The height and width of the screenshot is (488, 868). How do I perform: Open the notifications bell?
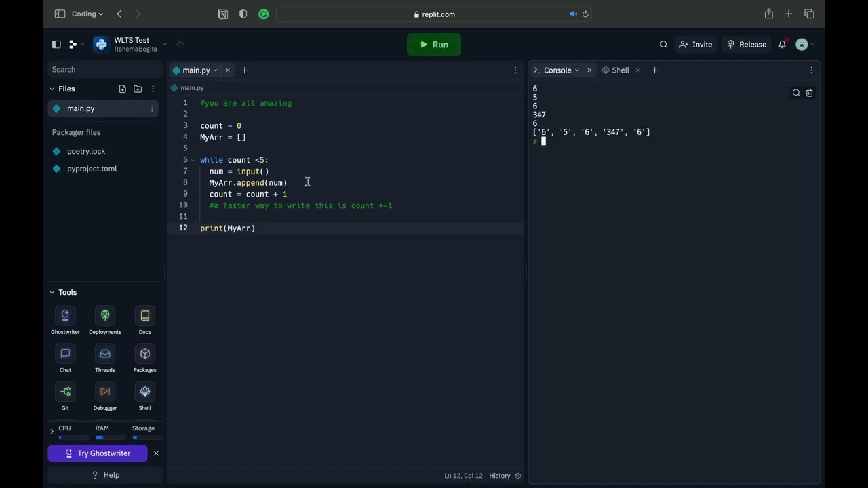[783, 45]
